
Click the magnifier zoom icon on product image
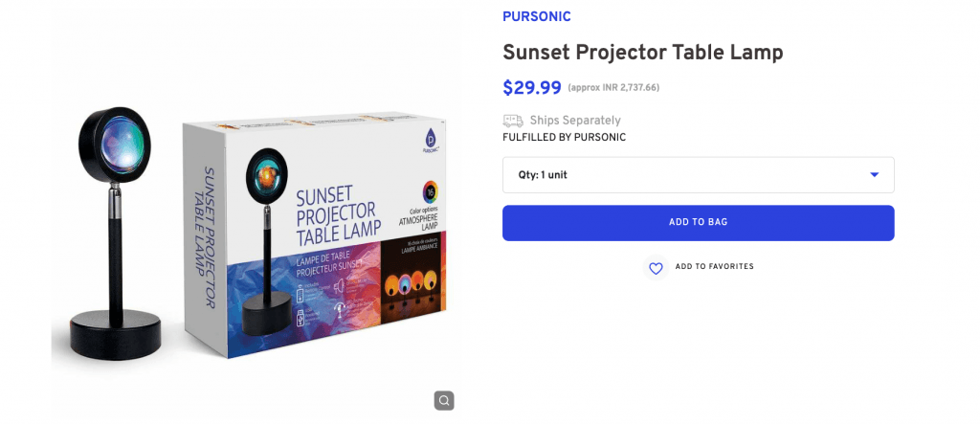[444, 400]
